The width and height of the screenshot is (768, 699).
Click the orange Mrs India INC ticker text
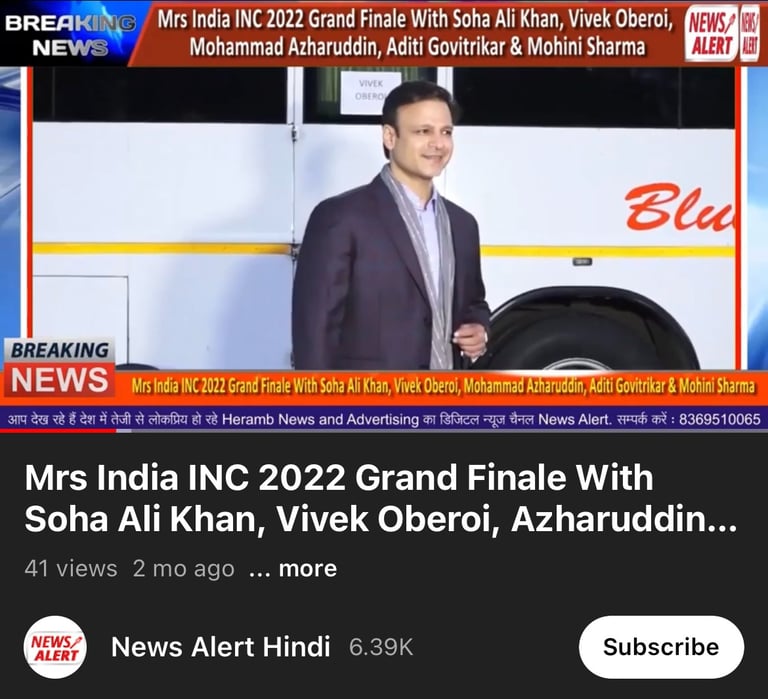click(x=443, y=386)
